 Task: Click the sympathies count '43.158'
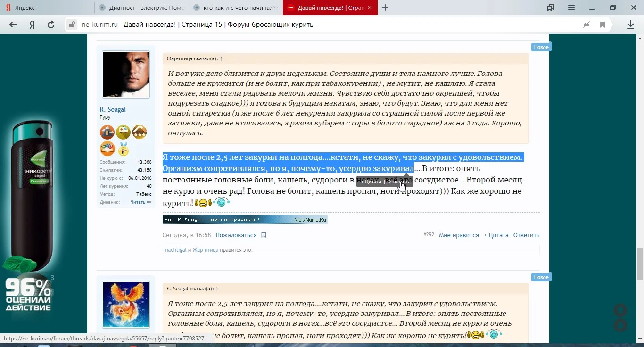pyautogui.click(x=144, y=170)
